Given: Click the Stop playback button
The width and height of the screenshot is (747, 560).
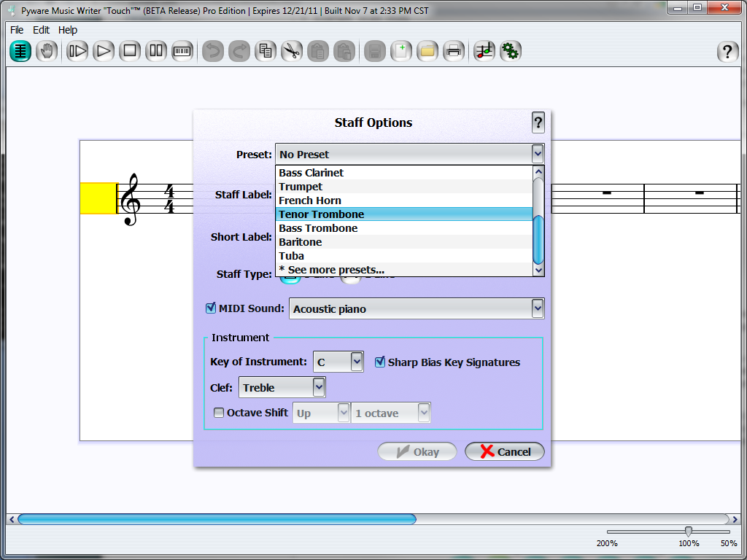Looking at the screenshot, I should 131,51.
